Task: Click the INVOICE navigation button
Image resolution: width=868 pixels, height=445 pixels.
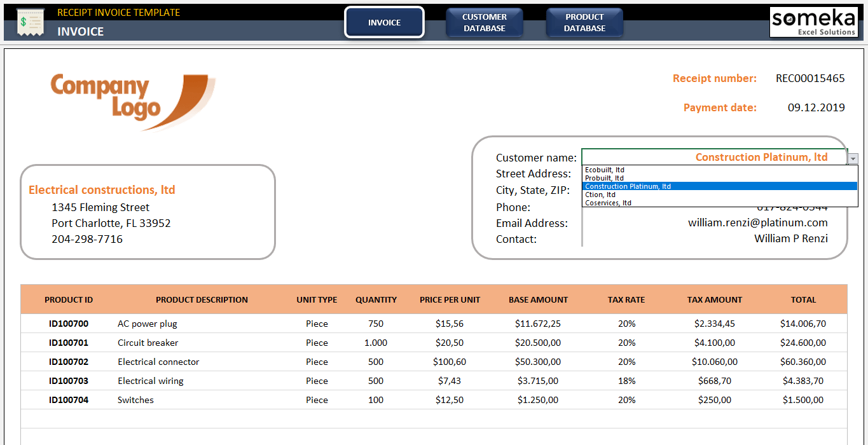Action: [384, 22]
